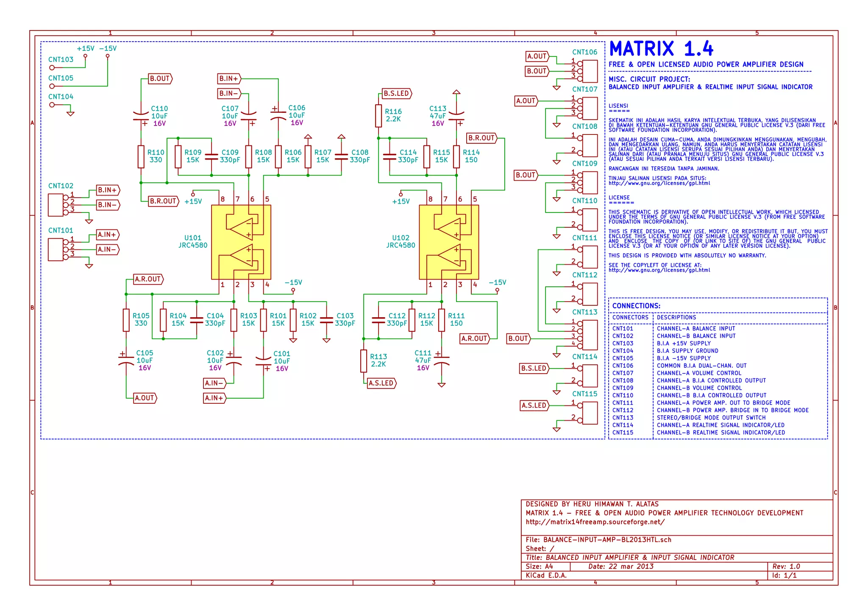Click DESIGNED BY HERU HIMAWAN T. ALATAS

click(592, 504)
